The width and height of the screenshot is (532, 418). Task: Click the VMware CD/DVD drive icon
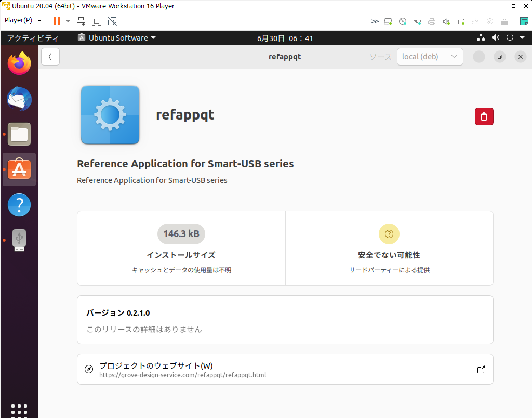[403, 22]
